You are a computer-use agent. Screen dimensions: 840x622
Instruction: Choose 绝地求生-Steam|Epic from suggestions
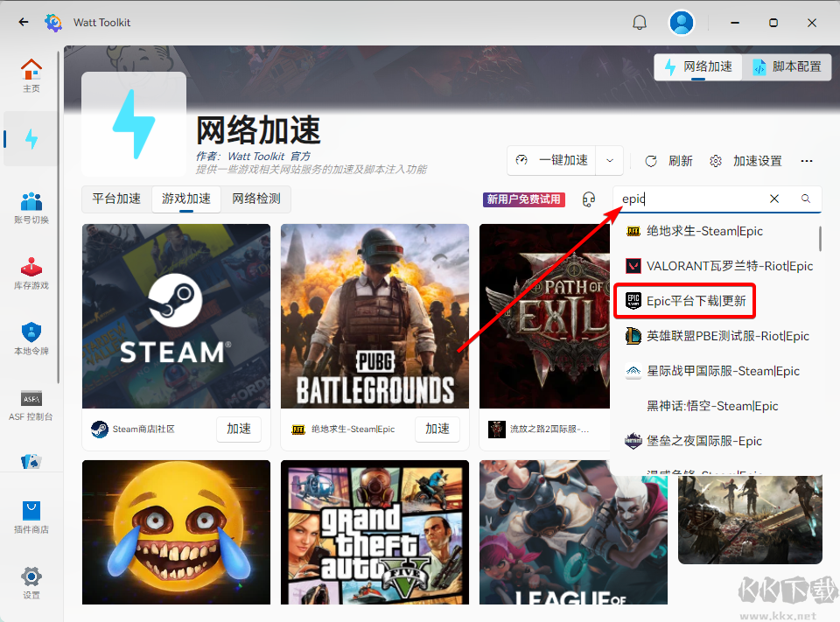click(717, 231)
